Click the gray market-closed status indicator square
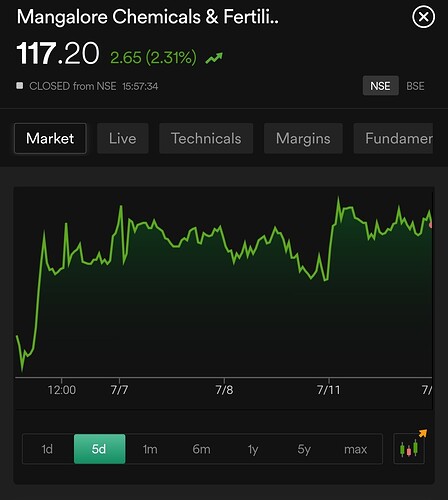The height and width of the screenshot is (500, 448). tap(20, 86)
